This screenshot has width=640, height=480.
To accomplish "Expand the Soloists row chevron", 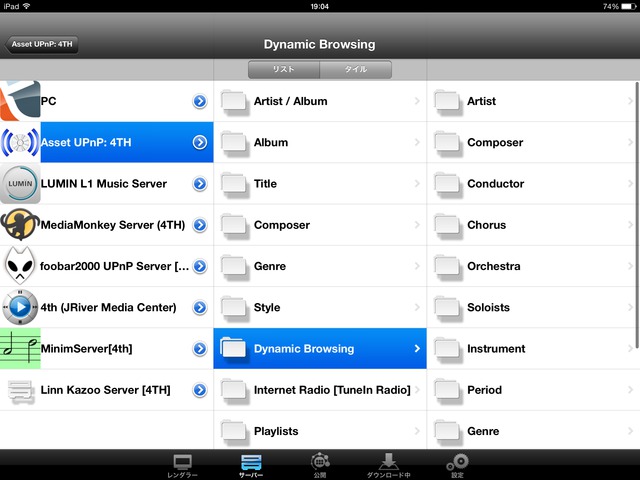I will [631, 307].
